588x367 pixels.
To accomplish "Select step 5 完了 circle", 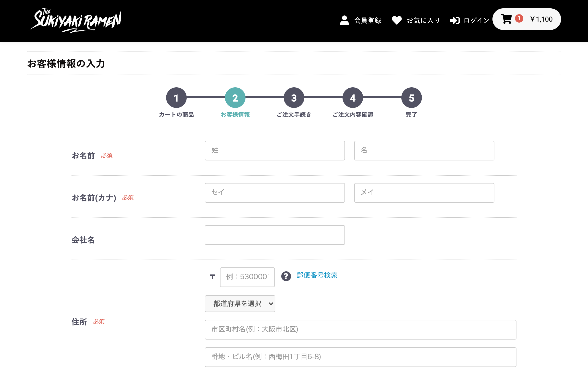I will (x=411, y=97).
